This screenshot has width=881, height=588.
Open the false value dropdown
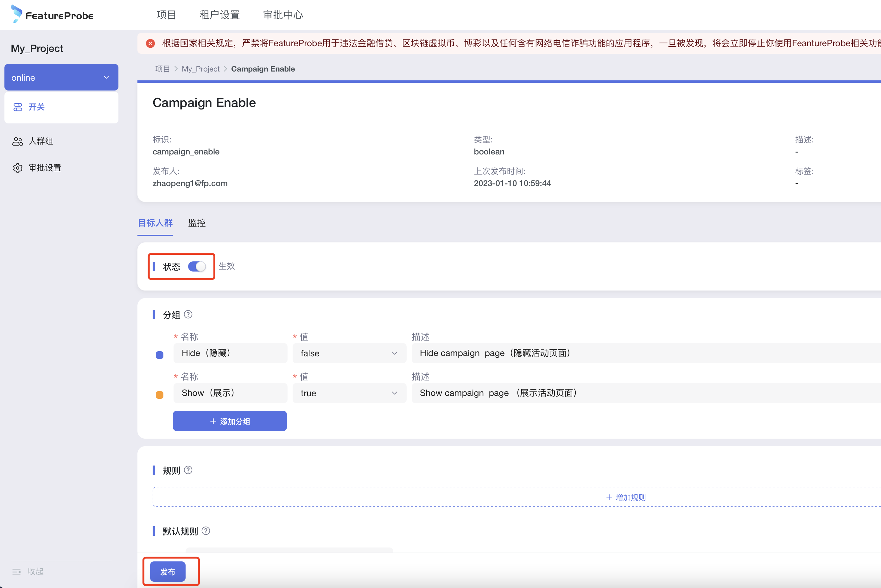click(x=349, y=353)
